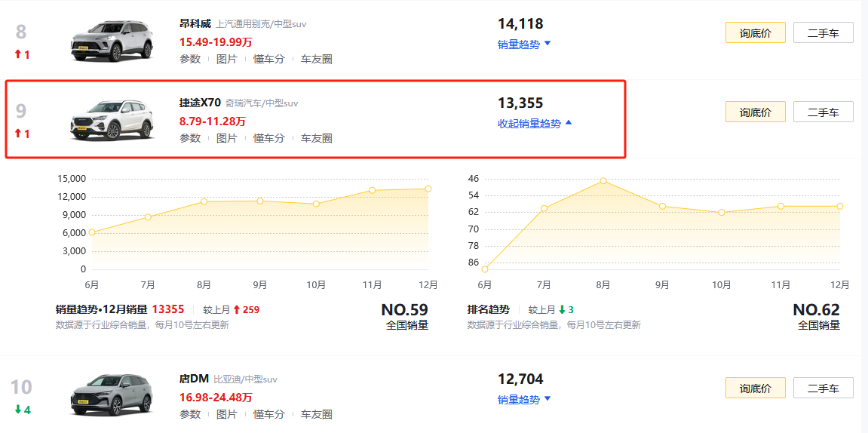This screenshot has height=433, width=868.
Task: Open the 昂科威 car thumbnail image
Action: click(112, 41)
